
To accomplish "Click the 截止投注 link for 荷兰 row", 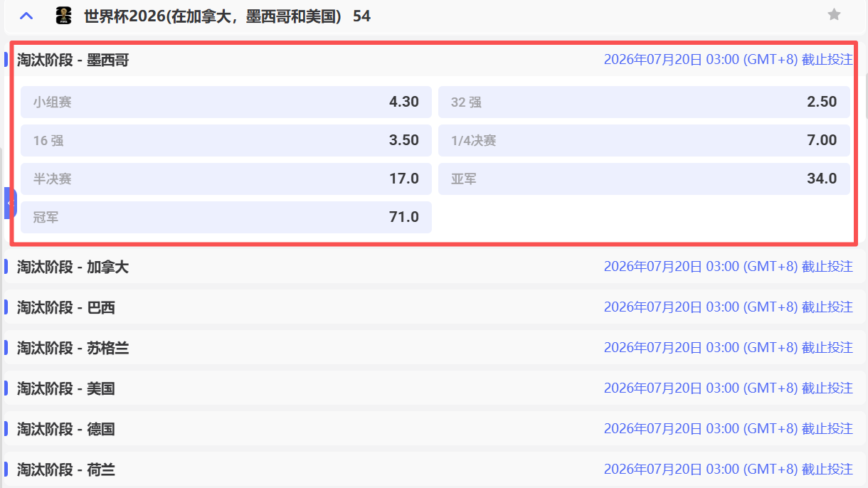I will 830,469.
